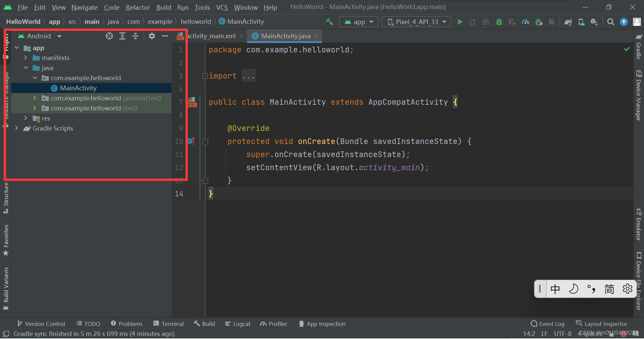
Task: Click the moon icon in IME bar
Action: tap(573, 289)
